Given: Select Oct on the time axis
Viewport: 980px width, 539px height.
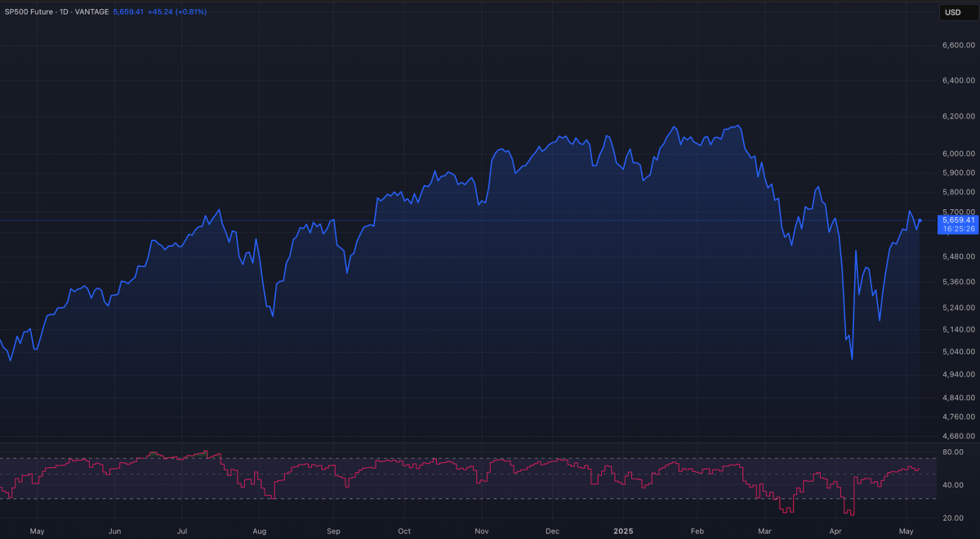Looking at the screenshot, I should point(404,531).
